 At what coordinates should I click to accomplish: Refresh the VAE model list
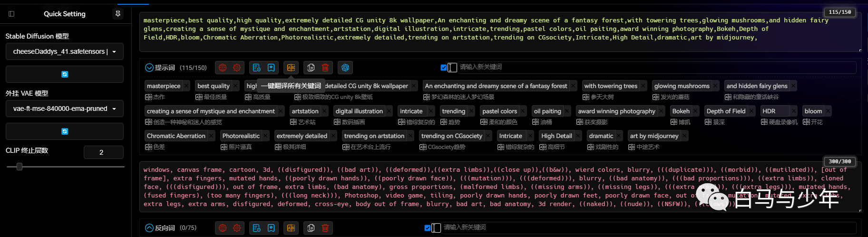pyautogui.click(x=65, y=131)
